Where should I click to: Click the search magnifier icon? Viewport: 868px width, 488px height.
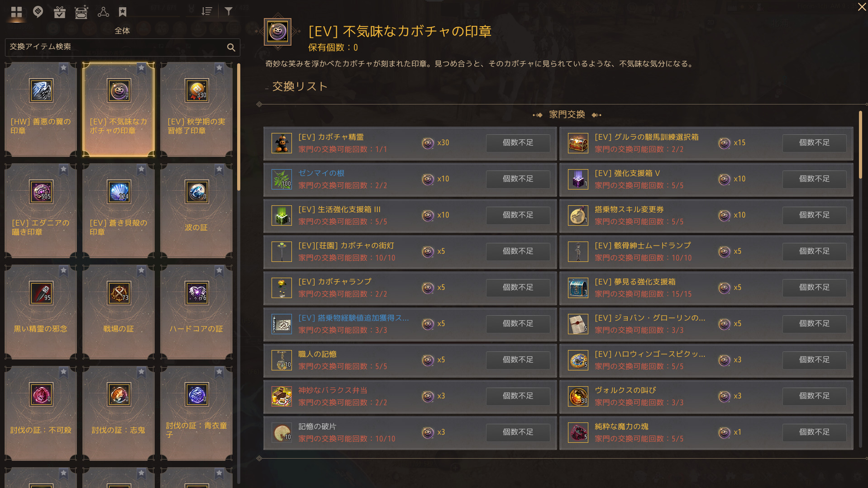[x=231, y=47]
